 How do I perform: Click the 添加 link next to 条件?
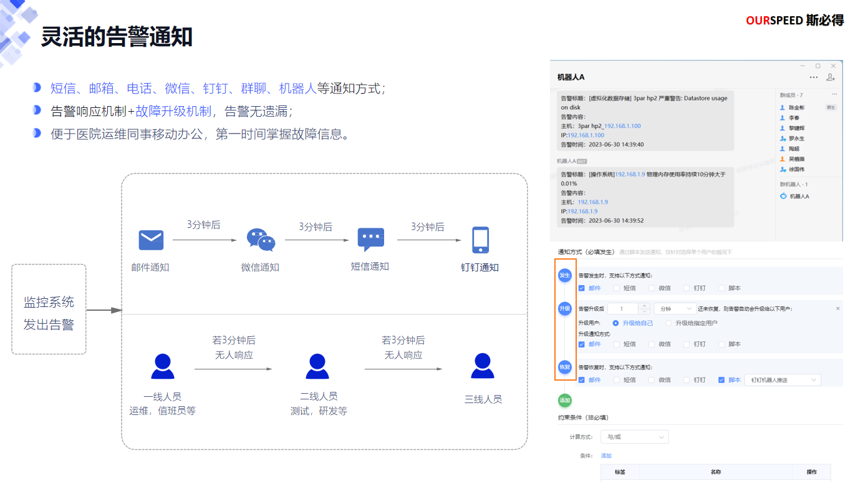pos(606,456)
